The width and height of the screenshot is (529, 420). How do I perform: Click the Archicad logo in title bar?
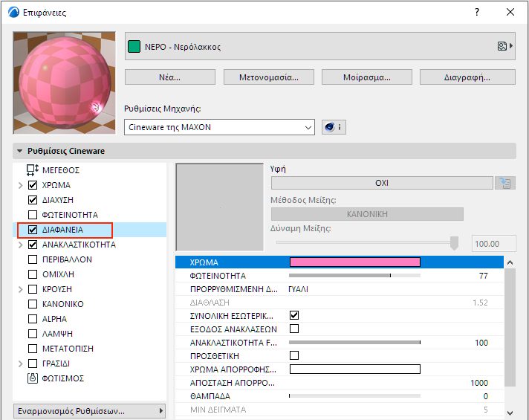(14, 12)
